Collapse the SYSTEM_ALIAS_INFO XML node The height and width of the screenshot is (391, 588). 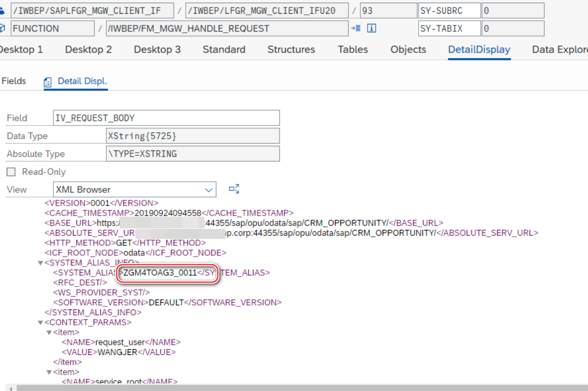(40, 263)
